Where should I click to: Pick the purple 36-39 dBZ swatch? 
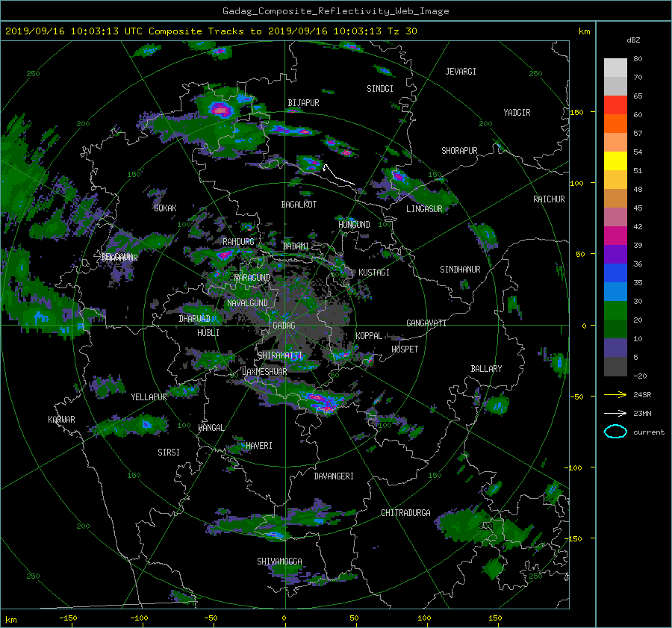615,255
